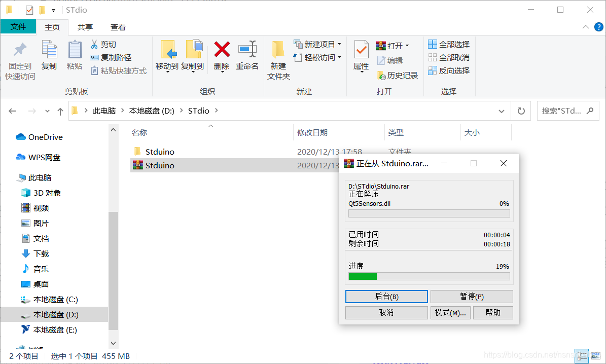Switch to the 查看 ribbon tab
Viewport: 606px width, 364px height.
coord(118,26)
